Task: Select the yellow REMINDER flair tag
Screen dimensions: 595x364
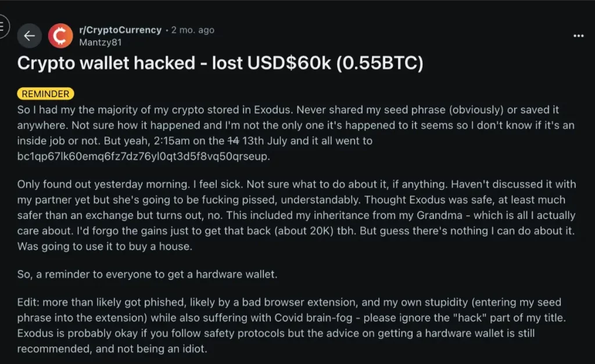Action: (x=45, y=93)
